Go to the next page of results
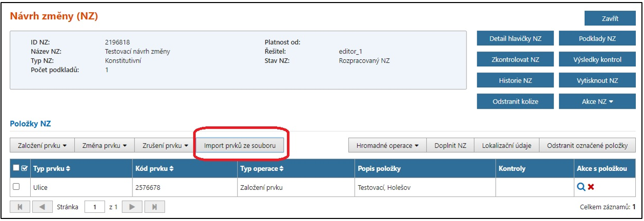Image resolution: width=644 pixels, height=221 pixels. point(132,207)
